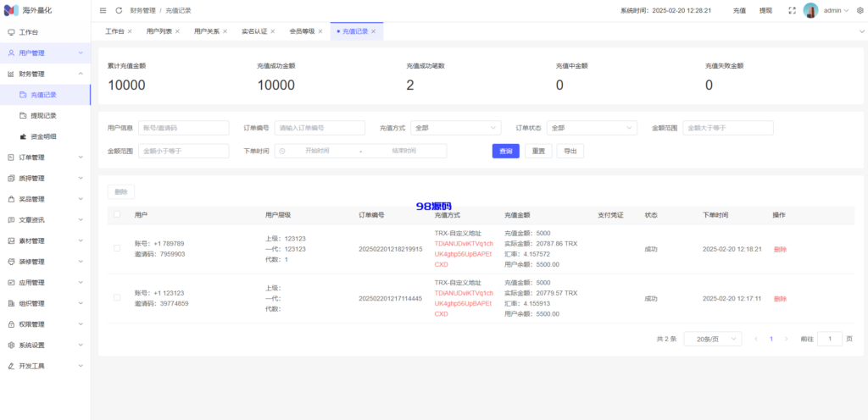Close the 实名认证 tab
The width and height of the screenshot is (868, 420).
tap(272, 31)
